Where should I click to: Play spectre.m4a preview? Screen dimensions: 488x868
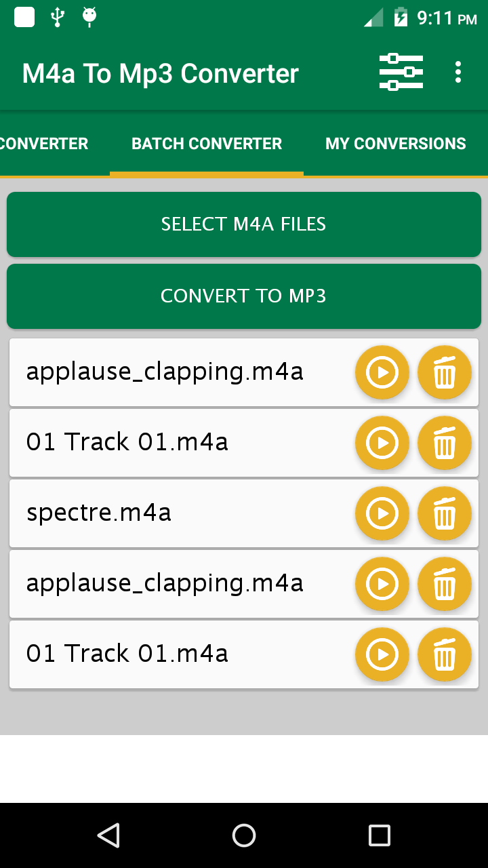382,513
